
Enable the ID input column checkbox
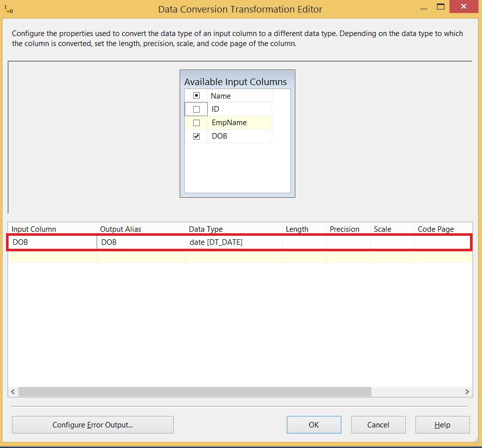click(196, 109)
